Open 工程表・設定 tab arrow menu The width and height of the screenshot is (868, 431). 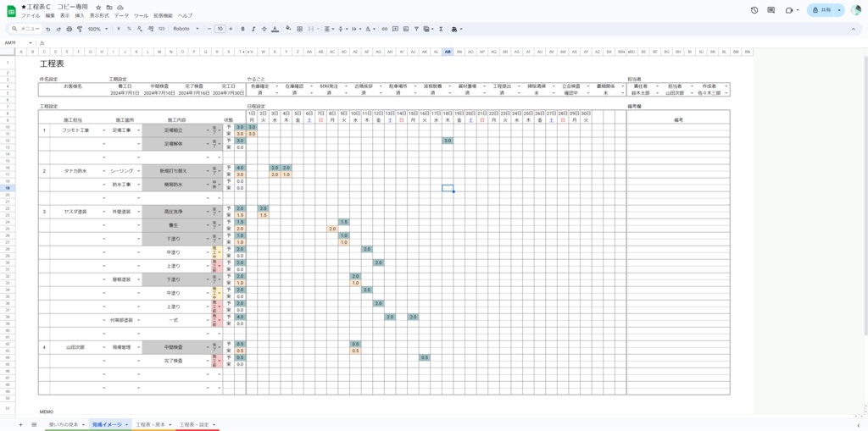pos(214,424)
